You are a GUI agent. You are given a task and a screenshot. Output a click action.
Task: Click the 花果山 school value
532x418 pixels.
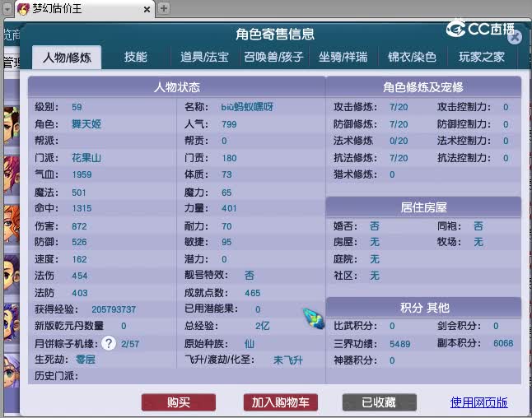click(86, 158)
